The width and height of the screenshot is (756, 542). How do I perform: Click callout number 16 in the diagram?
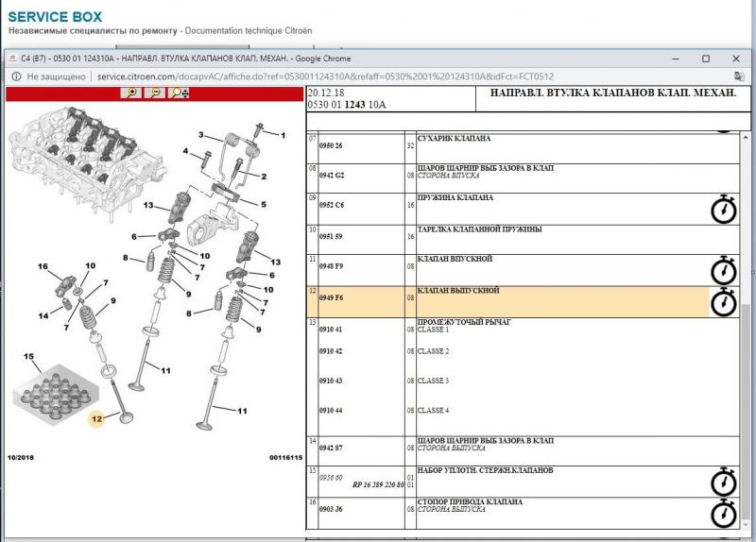click(x=43, y=267)
